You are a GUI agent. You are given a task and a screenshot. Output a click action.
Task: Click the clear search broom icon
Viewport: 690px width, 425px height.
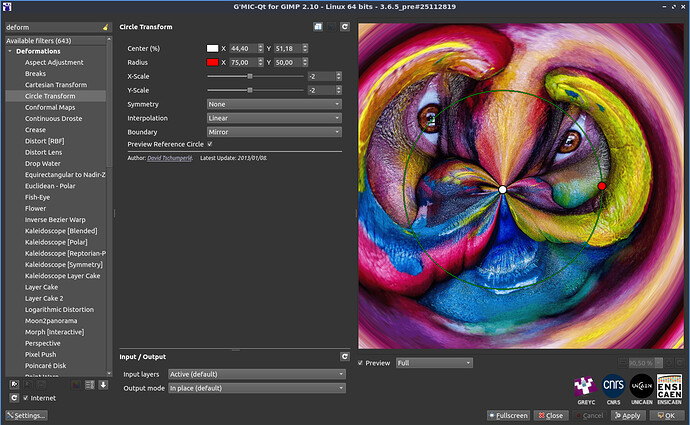point(106,27)
